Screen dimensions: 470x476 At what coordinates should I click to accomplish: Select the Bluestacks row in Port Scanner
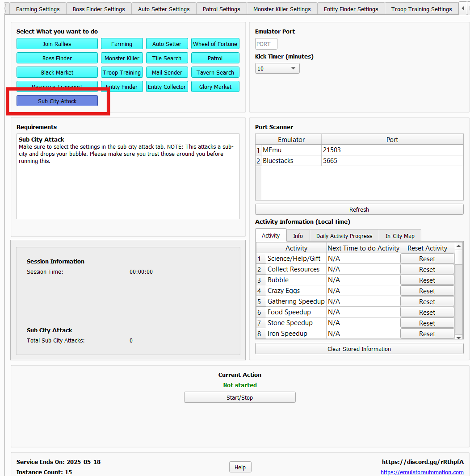pyautogui.click(x=291, y=161)
